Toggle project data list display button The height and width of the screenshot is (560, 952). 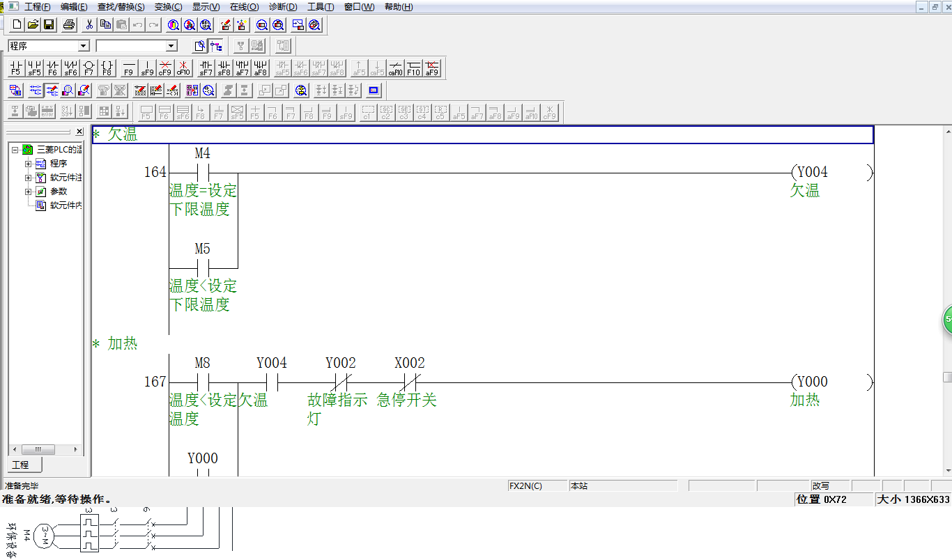pyautogui.click(x=199, y=46)
